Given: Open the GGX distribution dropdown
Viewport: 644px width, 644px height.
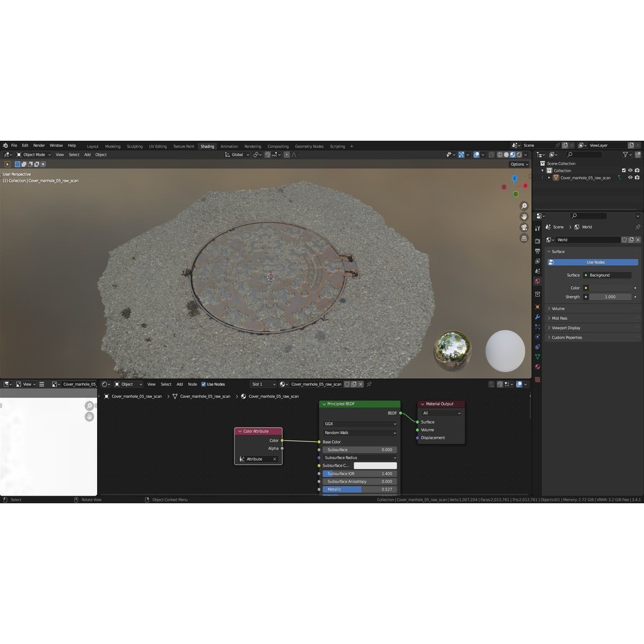Looking at the screenshot, I should point(360,424).
